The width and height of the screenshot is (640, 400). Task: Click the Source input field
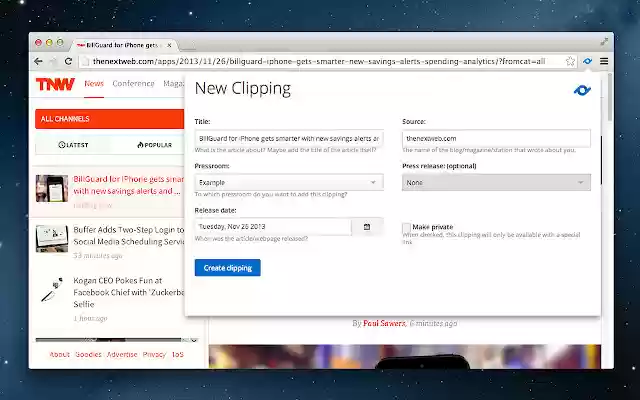click(496, 138)
